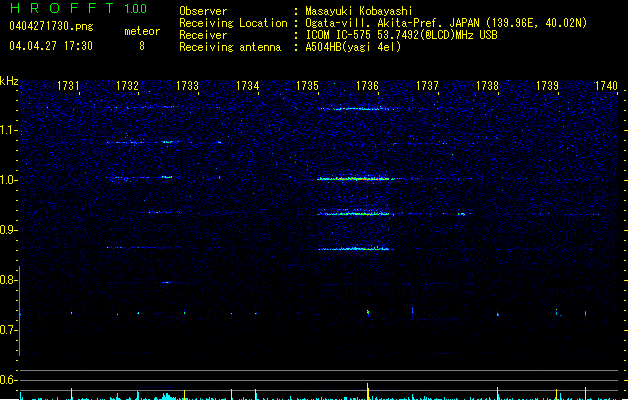Click the 1736 time axis marker
The image size is (629, 400).
pyautogui.click(x=367, y=86)
